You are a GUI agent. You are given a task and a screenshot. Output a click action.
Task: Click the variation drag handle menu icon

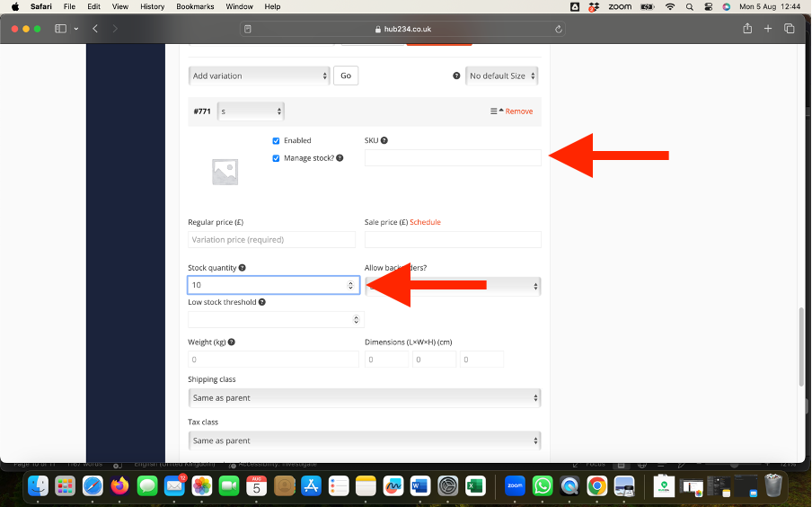point(493,111)
